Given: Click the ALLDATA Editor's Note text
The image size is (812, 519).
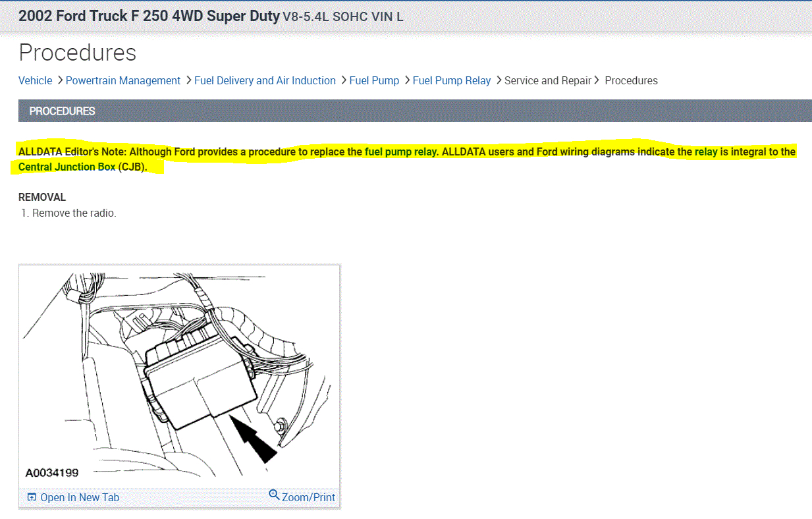Looking at the screenshot, I should coord(72,152).
